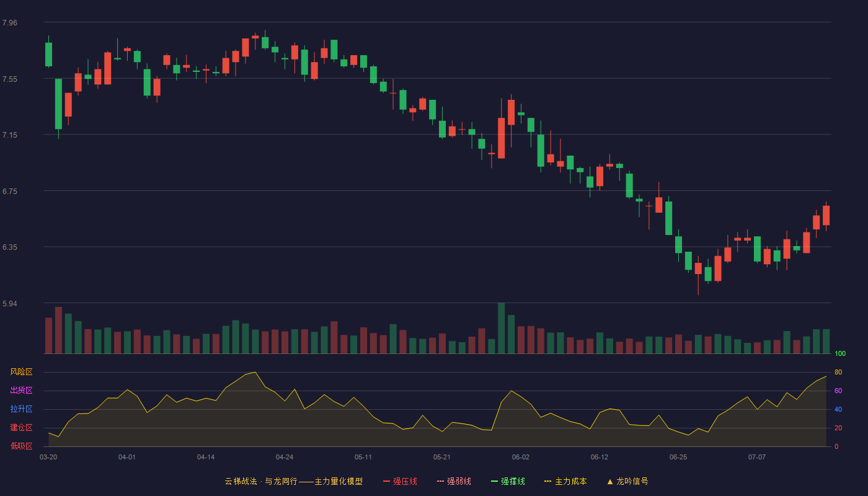The image size is (868, 496).
Task: Click the 04-14 date label
Action: [x=206, y=457]
